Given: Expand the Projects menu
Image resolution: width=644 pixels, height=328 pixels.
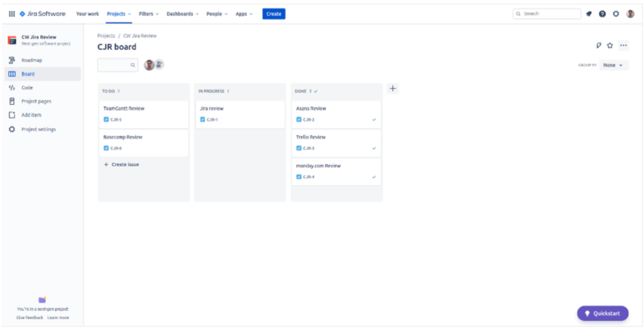Looking at the screenshot, I should pyautogui.click(x=119, y=14).
